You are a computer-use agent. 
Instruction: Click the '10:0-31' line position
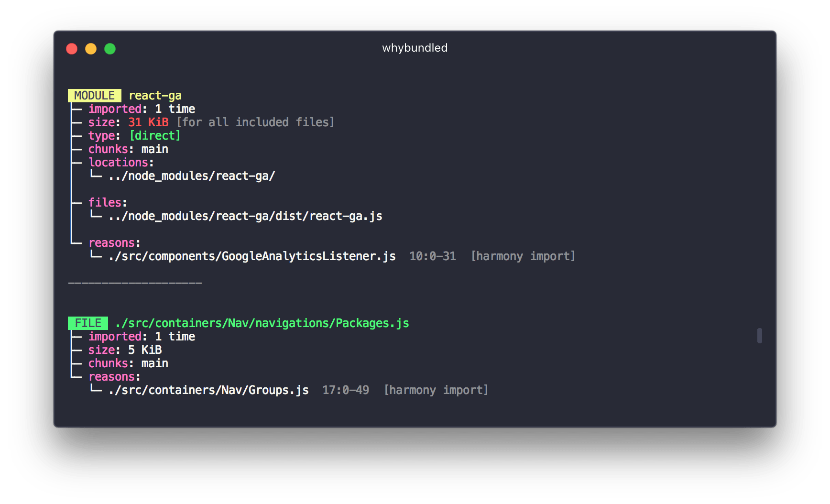click(x=433, y=256)
